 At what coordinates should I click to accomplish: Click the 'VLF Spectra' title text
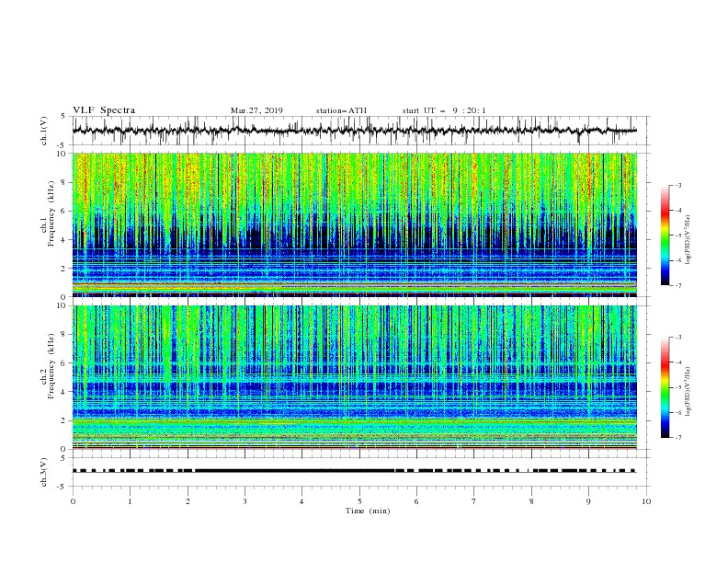click(104, 110)
